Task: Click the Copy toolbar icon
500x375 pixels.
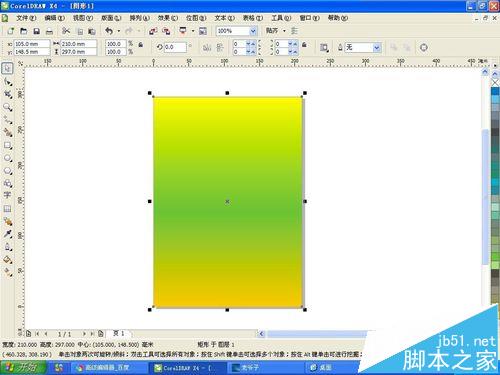Action: point(80,31)
